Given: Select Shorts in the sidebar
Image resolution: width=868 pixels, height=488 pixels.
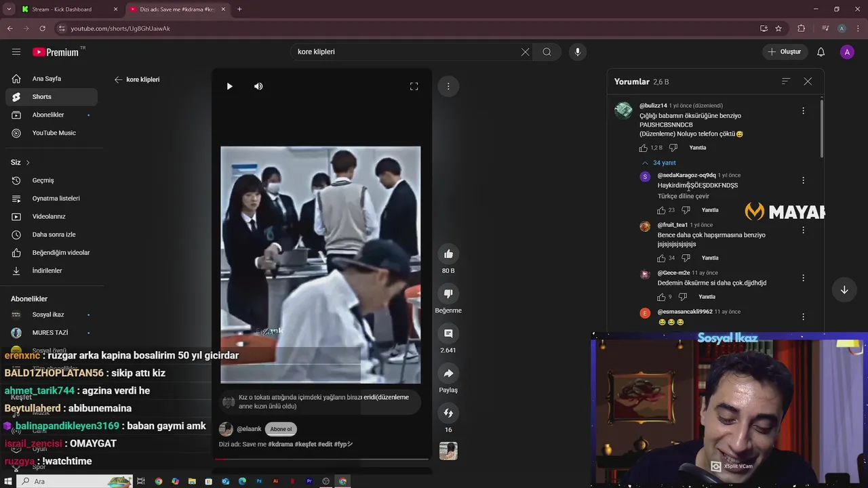Looking at the screenshot, I should [x=52, y=97].
